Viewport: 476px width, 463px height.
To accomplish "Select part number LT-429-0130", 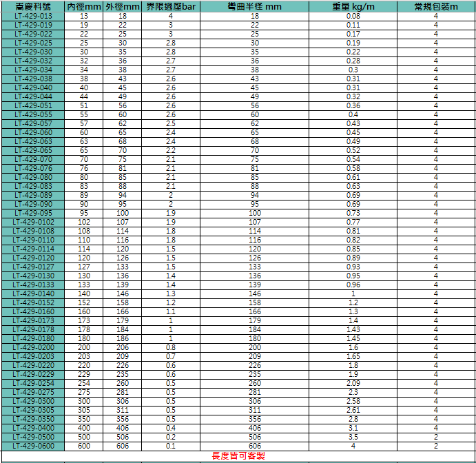I will (33, 276).
